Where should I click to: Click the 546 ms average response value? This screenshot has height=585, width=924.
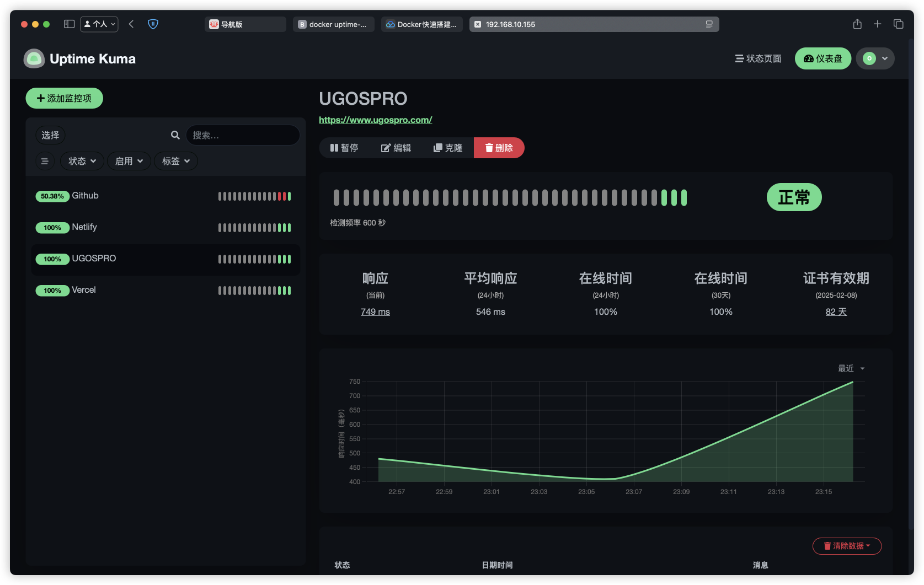490,312
